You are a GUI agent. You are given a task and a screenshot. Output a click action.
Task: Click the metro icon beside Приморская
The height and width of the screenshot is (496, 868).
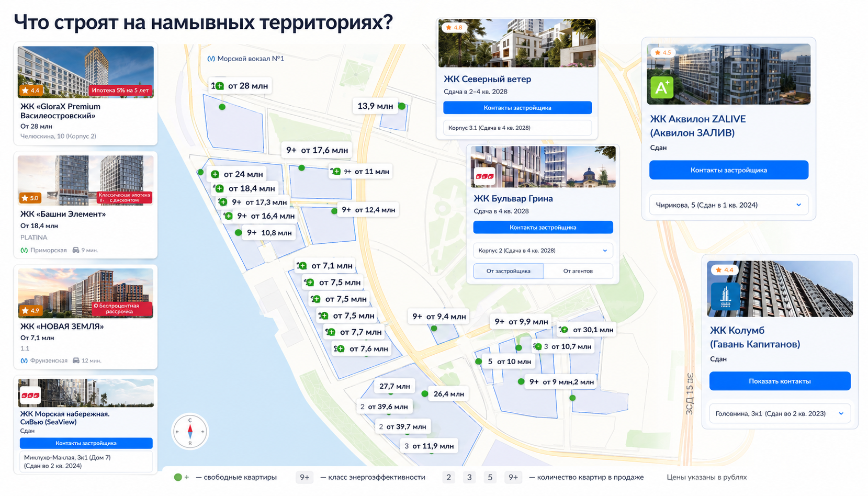click(24, 250)
